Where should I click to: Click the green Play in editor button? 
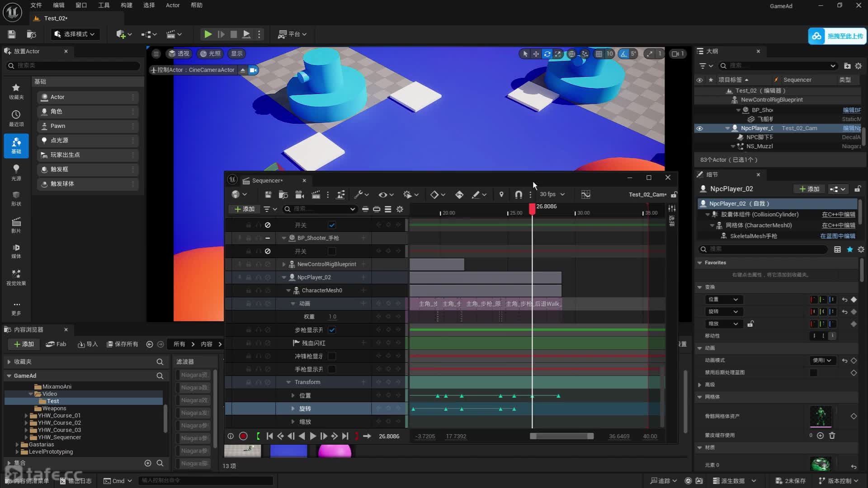(x=208, y=34)
